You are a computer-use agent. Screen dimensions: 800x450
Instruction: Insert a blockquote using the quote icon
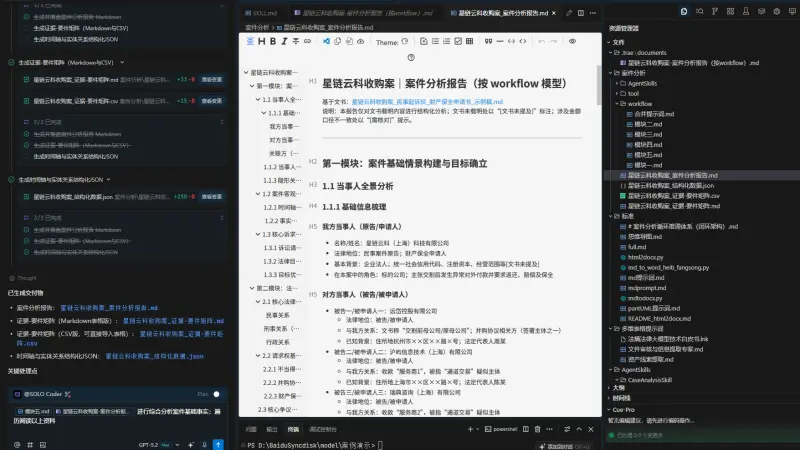tap(488, 41)
